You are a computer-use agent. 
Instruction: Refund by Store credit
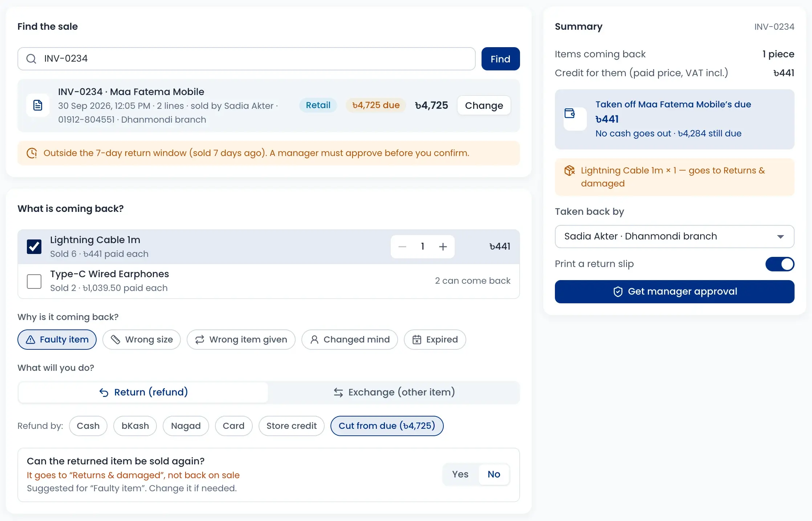tap(292, 426)
